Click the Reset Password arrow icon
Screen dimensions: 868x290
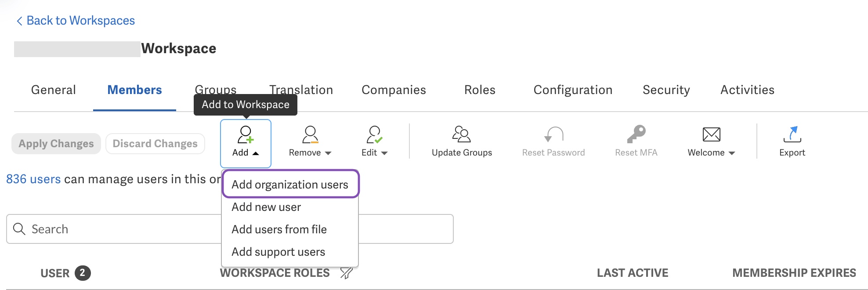pos(553,134)
